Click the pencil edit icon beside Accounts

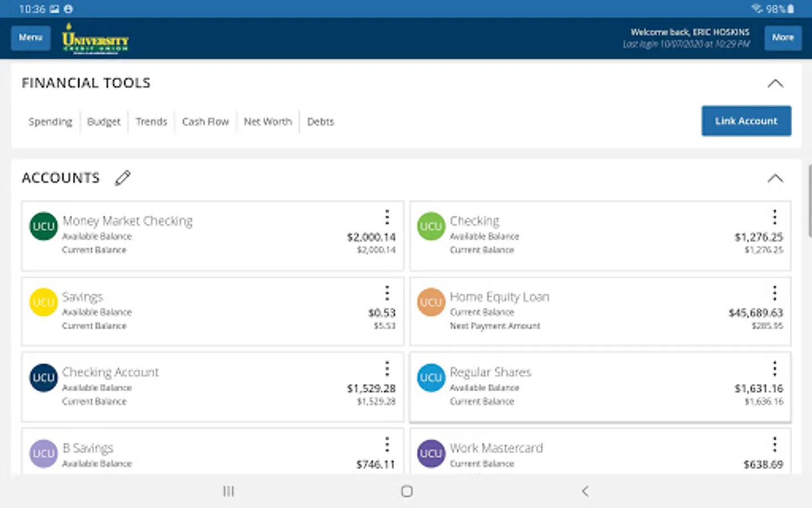(x=122, y=178)
